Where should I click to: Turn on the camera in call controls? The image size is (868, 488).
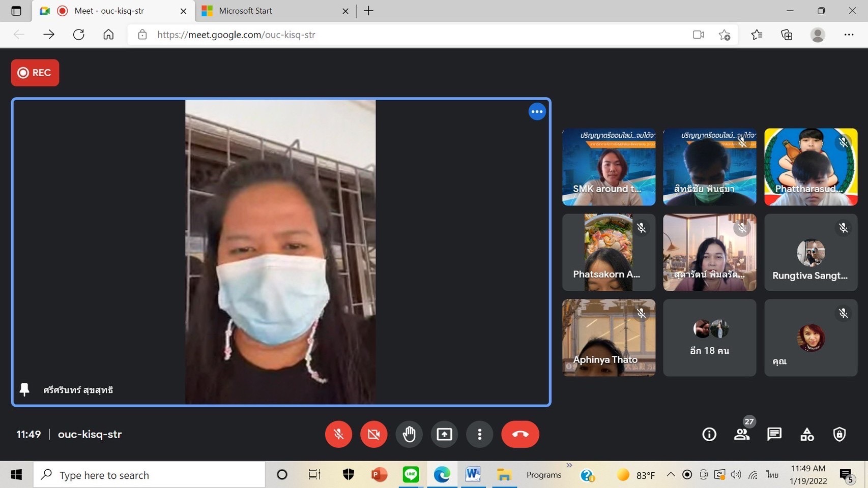[x=373, y=434]
